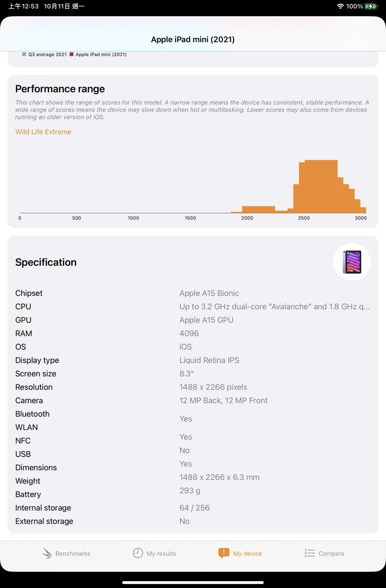
Task: Tap the battery charging icon
Action: coord(371,6)
